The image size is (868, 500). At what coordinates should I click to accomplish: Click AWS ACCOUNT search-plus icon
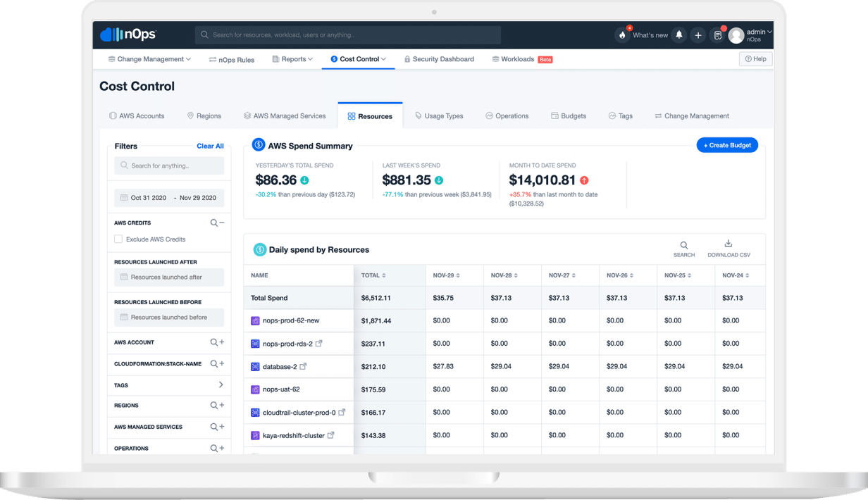click(x=217, y=342)
